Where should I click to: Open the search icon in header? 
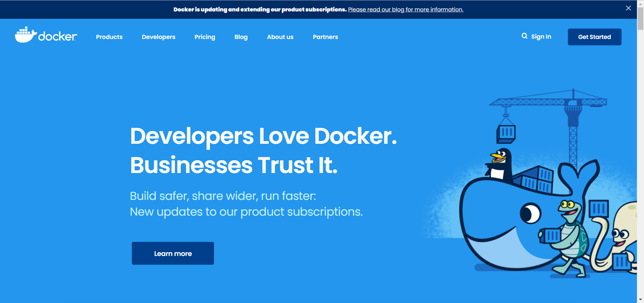click(x=524, y=36)
